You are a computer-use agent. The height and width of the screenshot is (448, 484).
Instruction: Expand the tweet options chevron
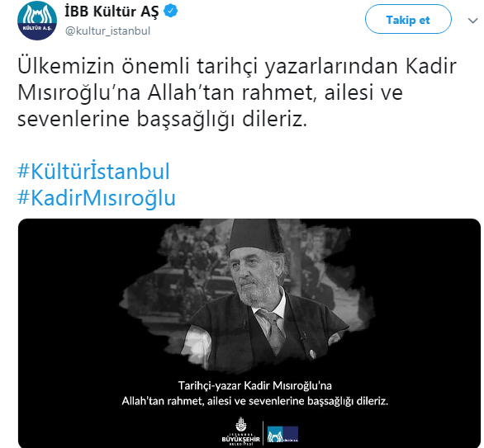point(472,21)
